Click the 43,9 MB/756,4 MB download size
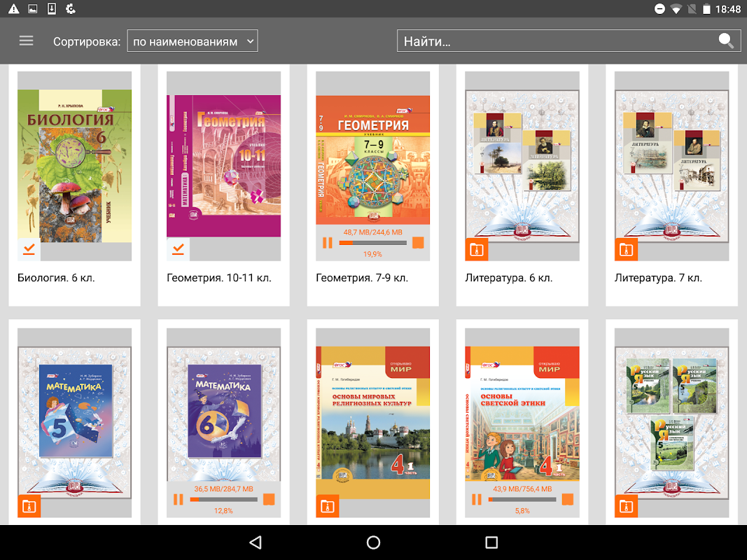This screenshot has height=560, width=747. tap(522, 489)
